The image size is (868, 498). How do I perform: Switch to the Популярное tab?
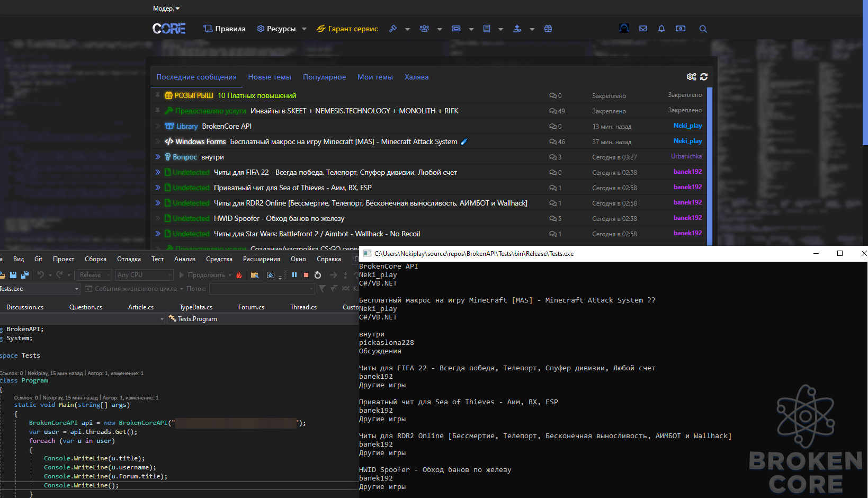point(324,77)
